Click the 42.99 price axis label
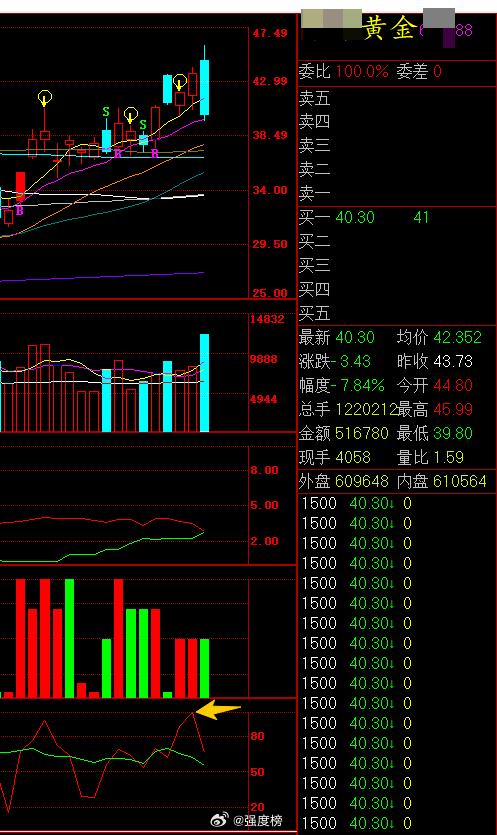The image size is (497, 835). (270, 81)
